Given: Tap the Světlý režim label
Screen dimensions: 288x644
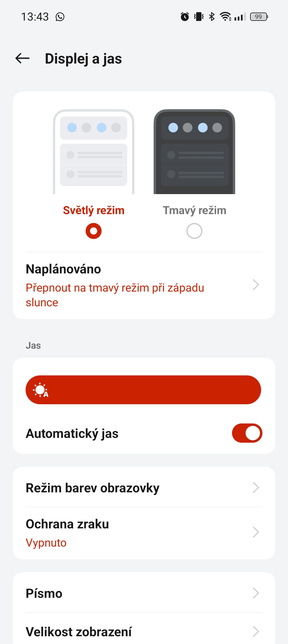Looking at the screenshot, I should (x=94, y=210).
